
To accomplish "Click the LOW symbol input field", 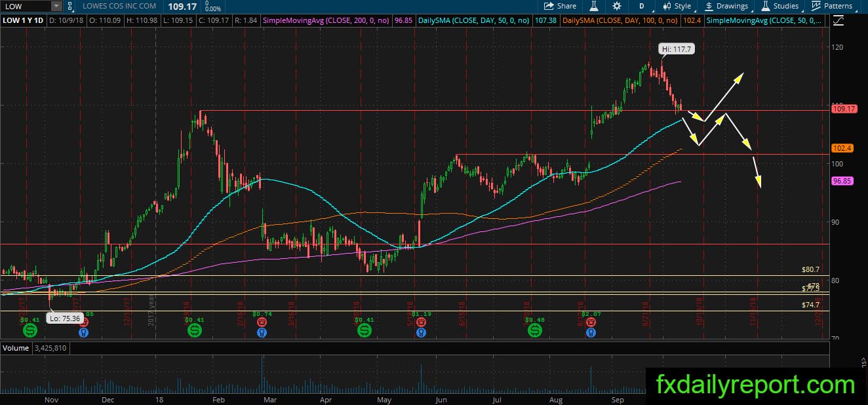I will 26,6.
